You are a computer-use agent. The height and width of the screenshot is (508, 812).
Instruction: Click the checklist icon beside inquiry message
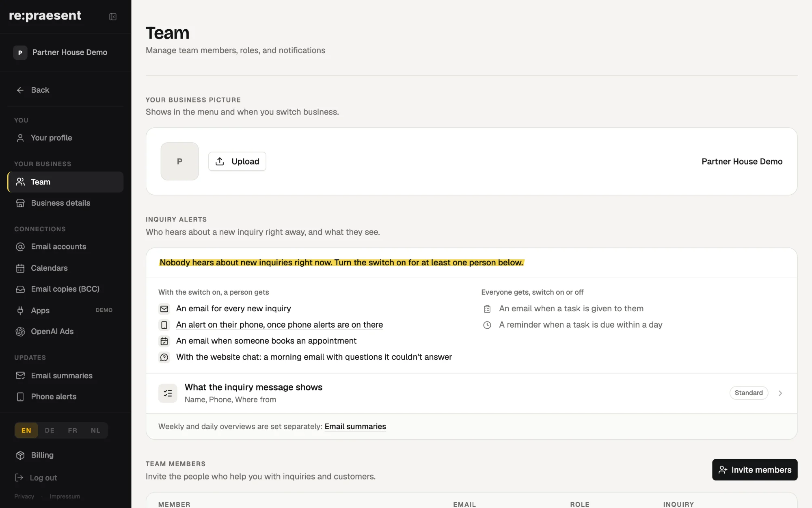(168, 393)
